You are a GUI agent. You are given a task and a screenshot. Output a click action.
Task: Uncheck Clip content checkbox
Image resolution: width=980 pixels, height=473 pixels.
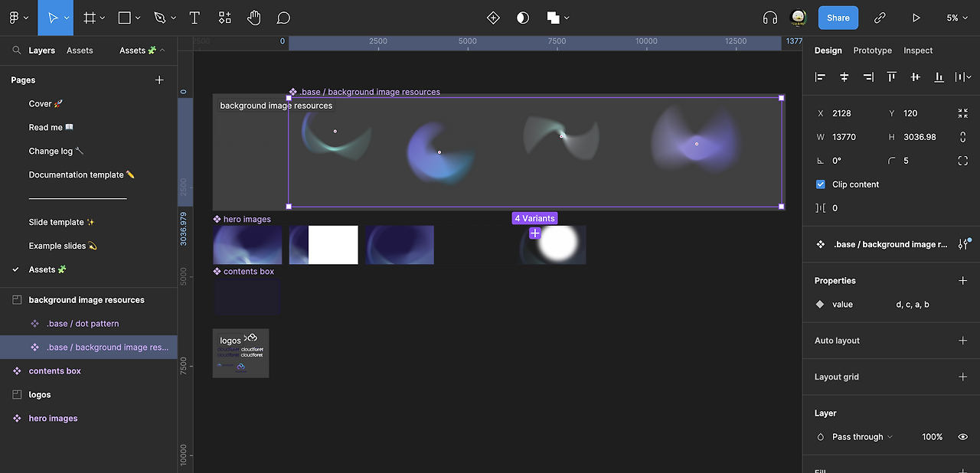pos(821,184)
